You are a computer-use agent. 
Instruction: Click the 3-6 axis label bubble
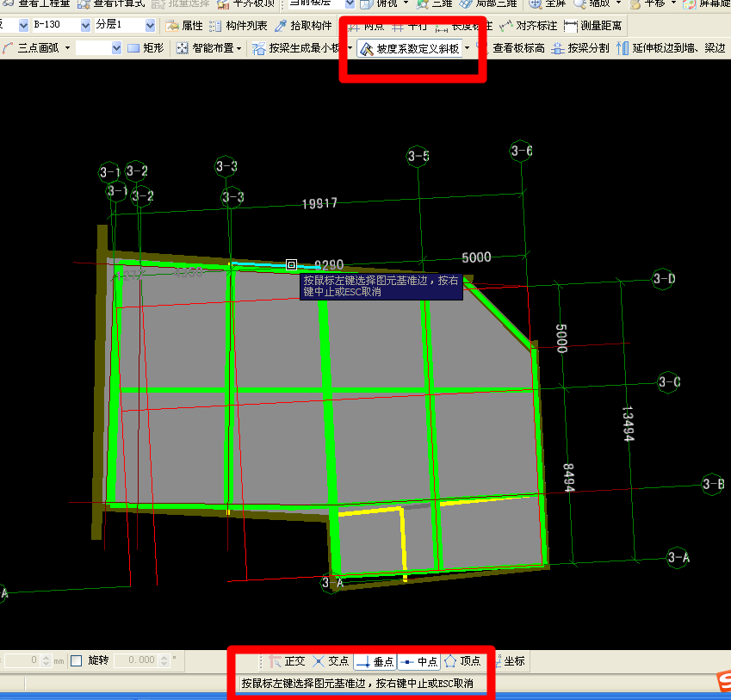click(x=521, y=151)
